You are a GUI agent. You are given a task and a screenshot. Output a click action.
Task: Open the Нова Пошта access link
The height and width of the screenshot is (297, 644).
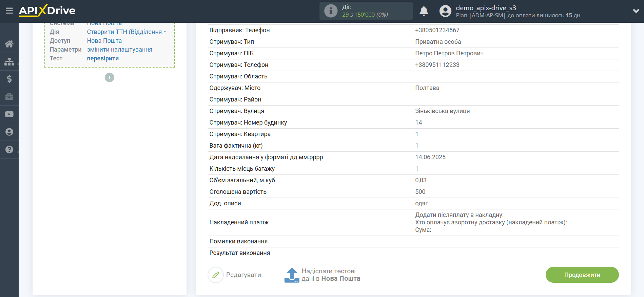click(104, 41)
